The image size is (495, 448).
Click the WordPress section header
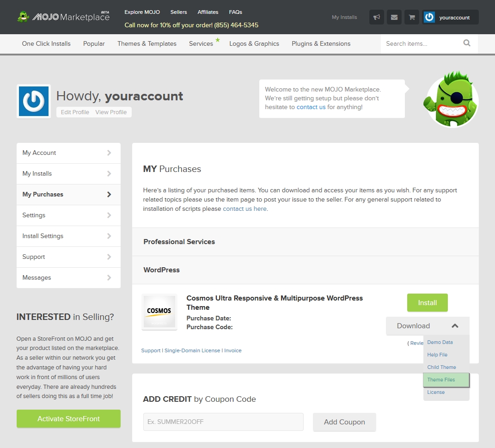(x=305, y=270)
